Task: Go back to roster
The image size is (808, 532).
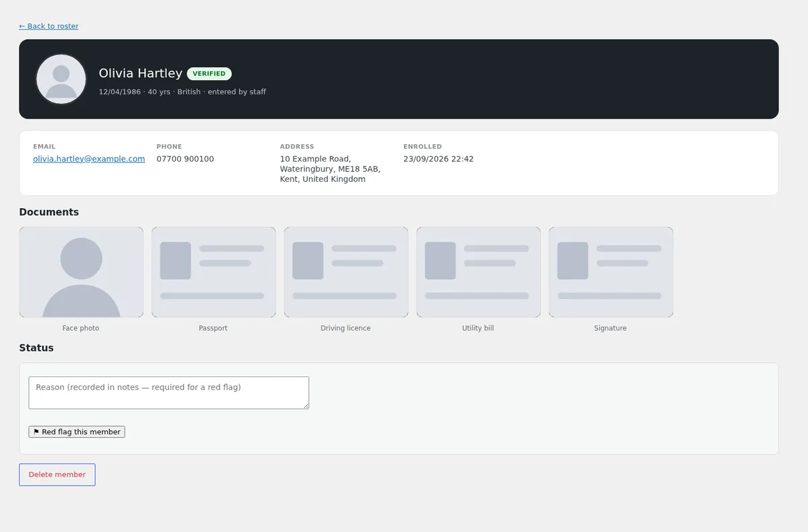Action: click(x=48, y=26)
